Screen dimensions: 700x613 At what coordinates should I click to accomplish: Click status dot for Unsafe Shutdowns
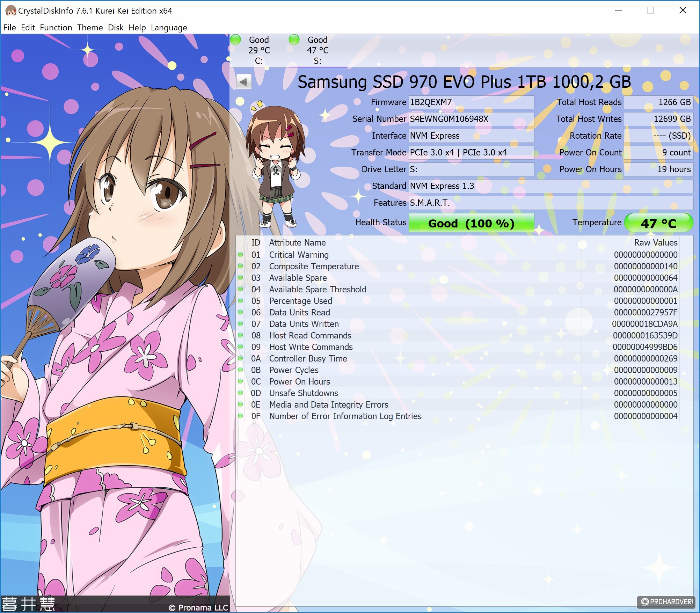click(x=240, y=393)
